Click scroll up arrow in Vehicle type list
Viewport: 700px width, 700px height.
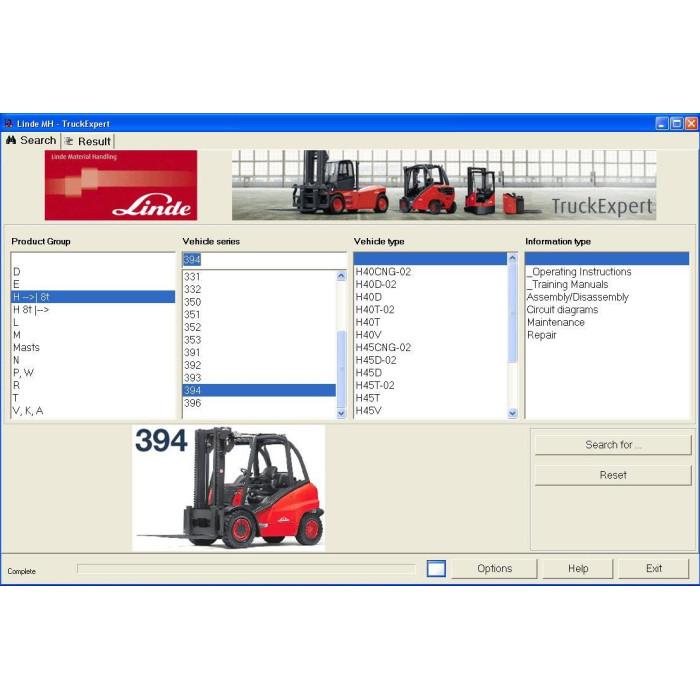click(x=512, y=258)
